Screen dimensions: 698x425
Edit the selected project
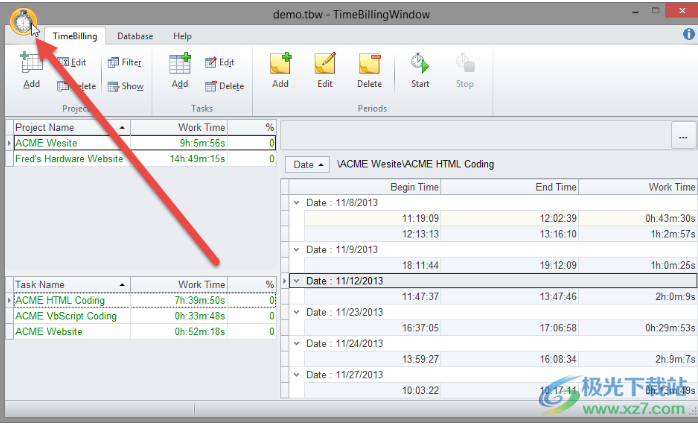point(72,62)
